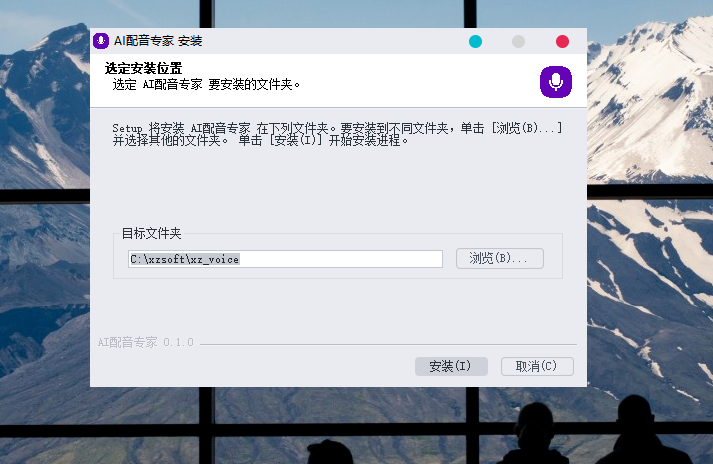Click the Setup instruction paragraph text

(x=337, y=134)
